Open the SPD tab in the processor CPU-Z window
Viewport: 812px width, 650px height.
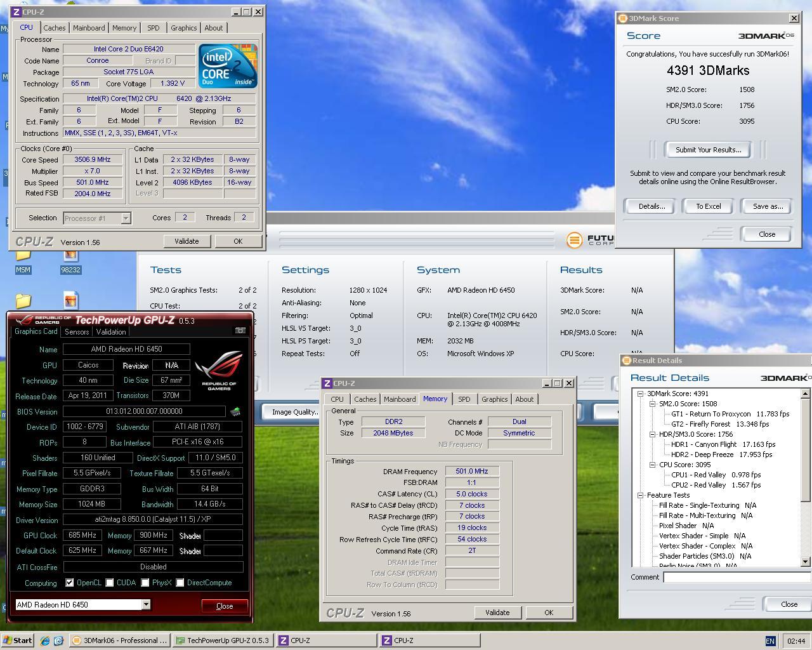pyautogui.click(x=153, y=28)
